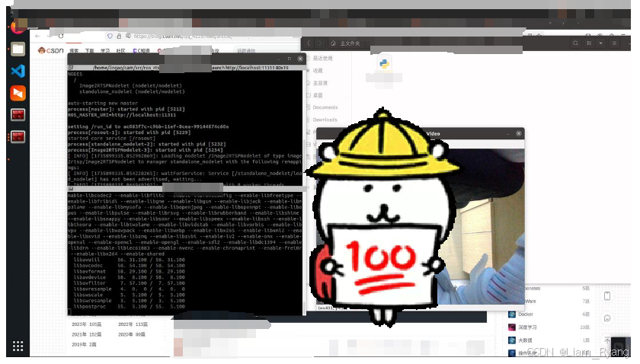Select the Python file in the file manager
The width and height of the screenshot is (640, 364).
click(x=384, y=64)
